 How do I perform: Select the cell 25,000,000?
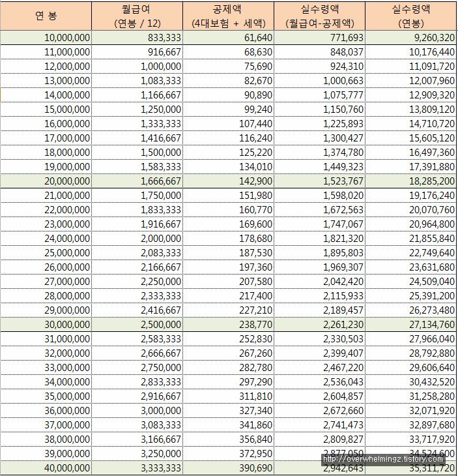click(46, 252)
